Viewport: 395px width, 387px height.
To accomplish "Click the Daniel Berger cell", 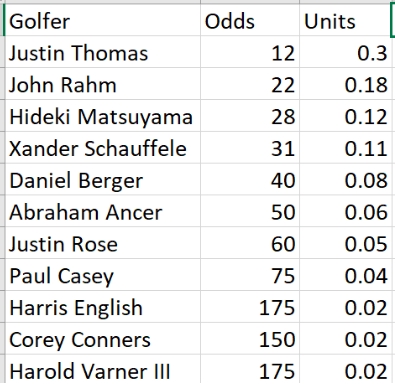I will (x=103, y=179).
